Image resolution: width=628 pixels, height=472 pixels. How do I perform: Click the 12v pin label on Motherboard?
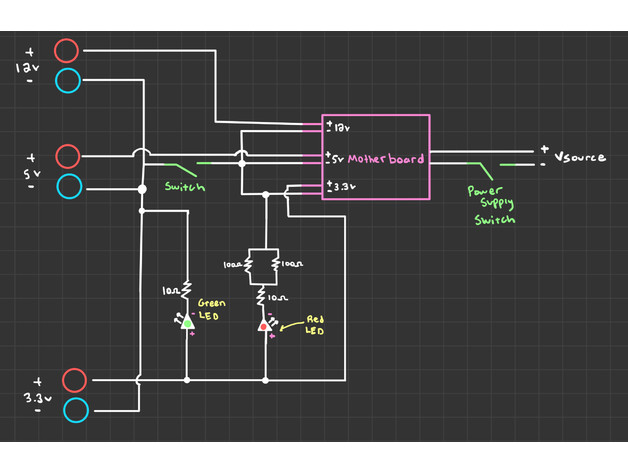tap(341, 128)
